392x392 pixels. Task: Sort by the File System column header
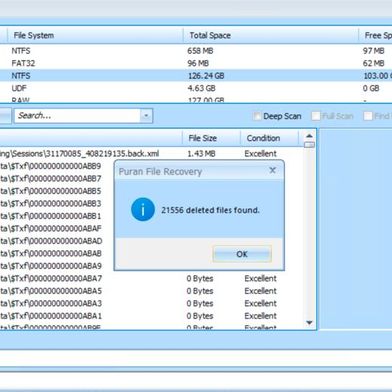(x=95, y=35)
